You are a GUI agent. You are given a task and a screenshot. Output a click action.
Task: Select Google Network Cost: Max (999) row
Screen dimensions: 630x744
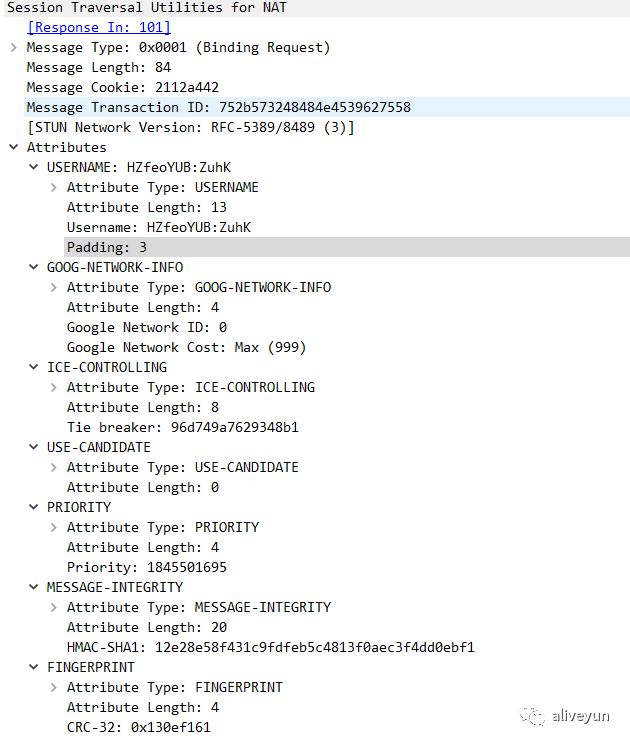[x=186, y=347]
